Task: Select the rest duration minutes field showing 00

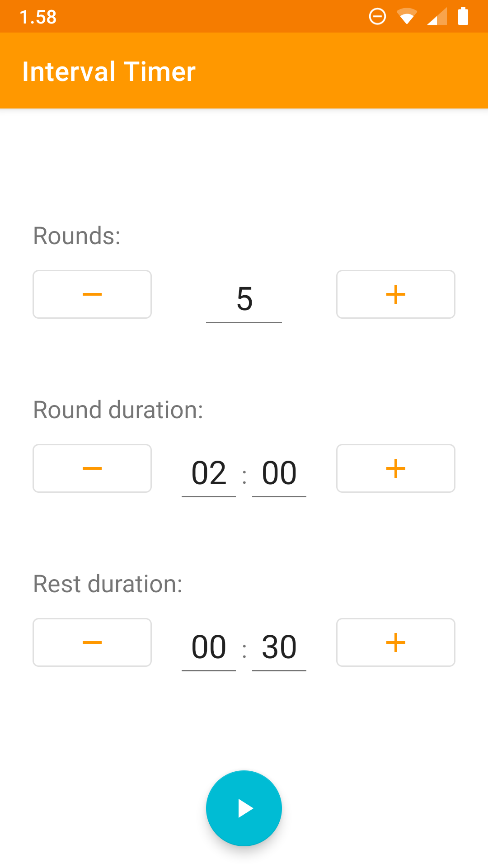Action: (209, 646)
